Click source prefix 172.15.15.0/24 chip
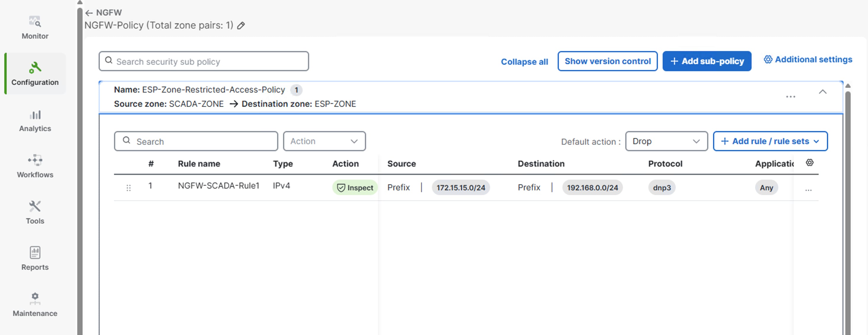Image resolution: width=868 pixels, height=335 pixels. (x=461, y=188)
